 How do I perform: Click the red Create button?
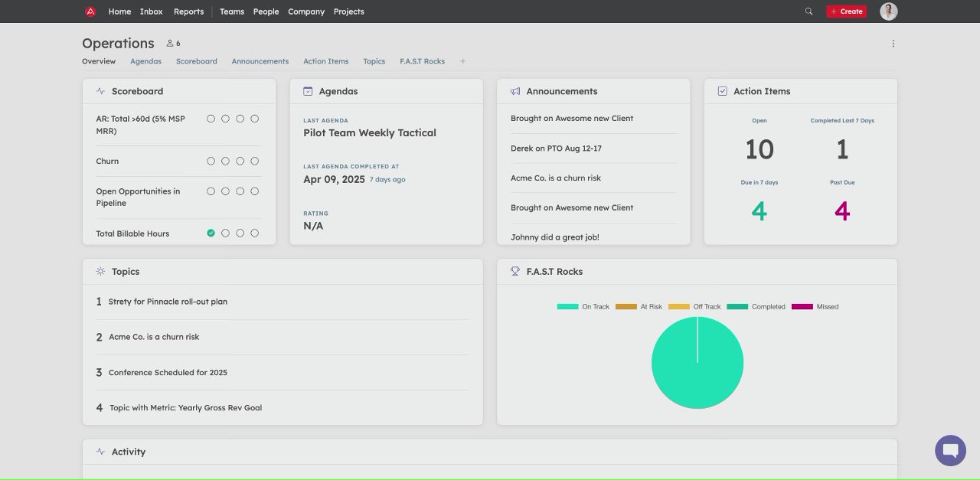[x=846, y=11]
